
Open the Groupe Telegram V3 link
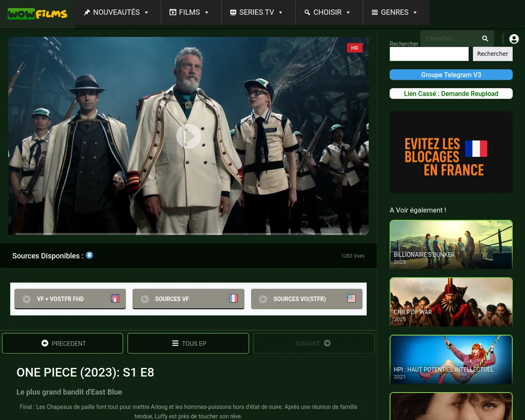451,75
